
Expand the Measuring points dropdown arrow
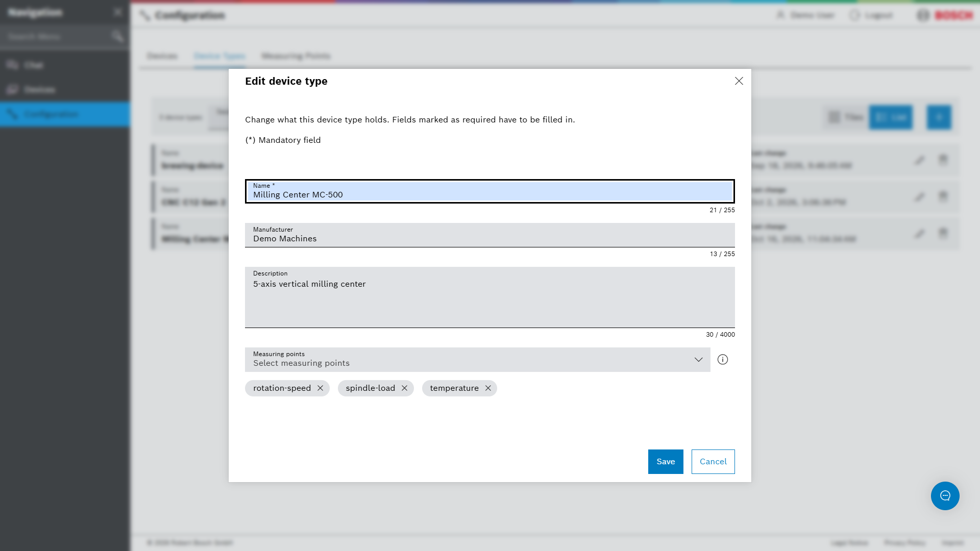[698, 360]
